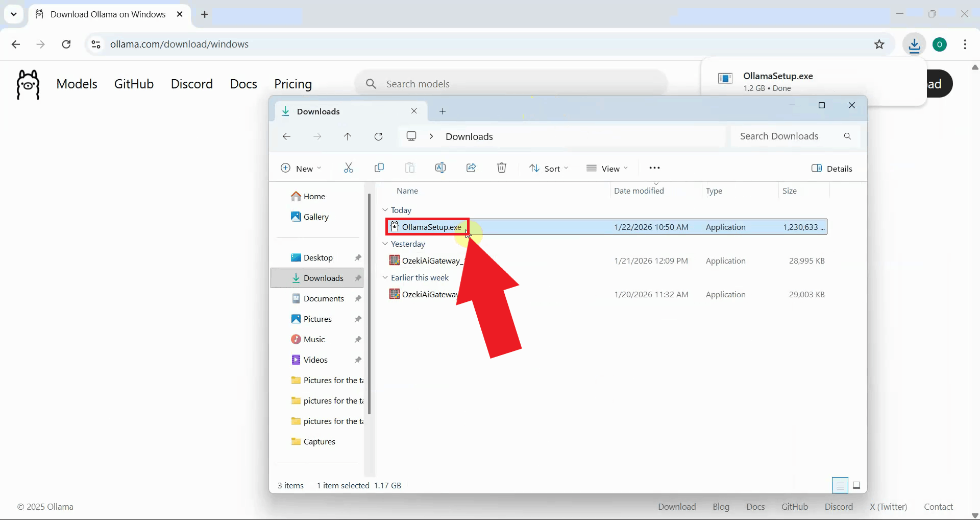This screenshot has width=980, height=520.
Task: Go up one folder level arrow
Action: (348, 136)
